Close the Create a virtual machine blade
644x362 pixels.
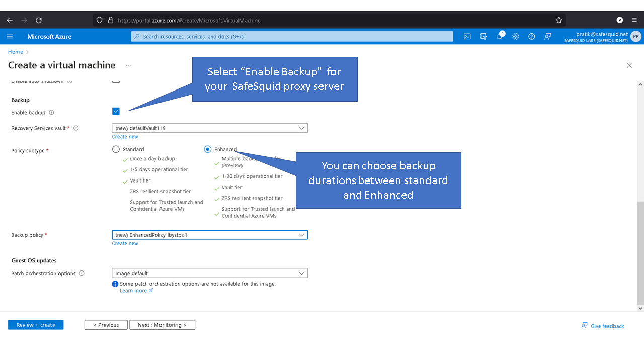[629, 65]
